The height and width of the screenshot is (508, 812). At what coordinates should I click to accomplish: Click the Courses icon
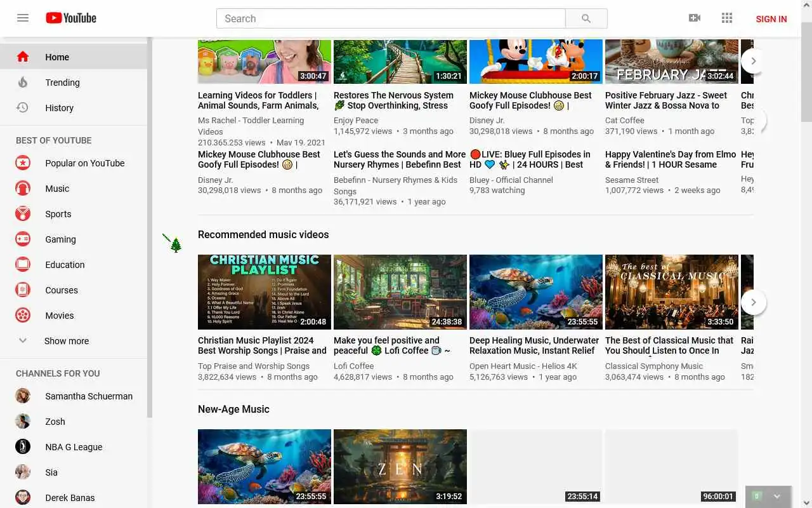23,290
